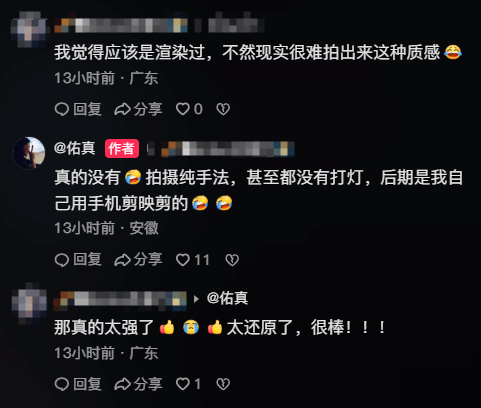481x408 pixels.
Task: Open the blurred avatar of third commenter
Action: (x=29, y=303)
